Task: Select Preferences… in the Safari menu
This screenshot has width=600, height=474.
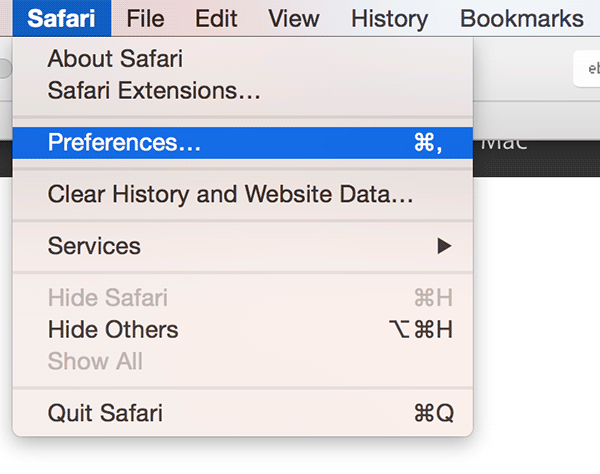Action: [124, 142]
